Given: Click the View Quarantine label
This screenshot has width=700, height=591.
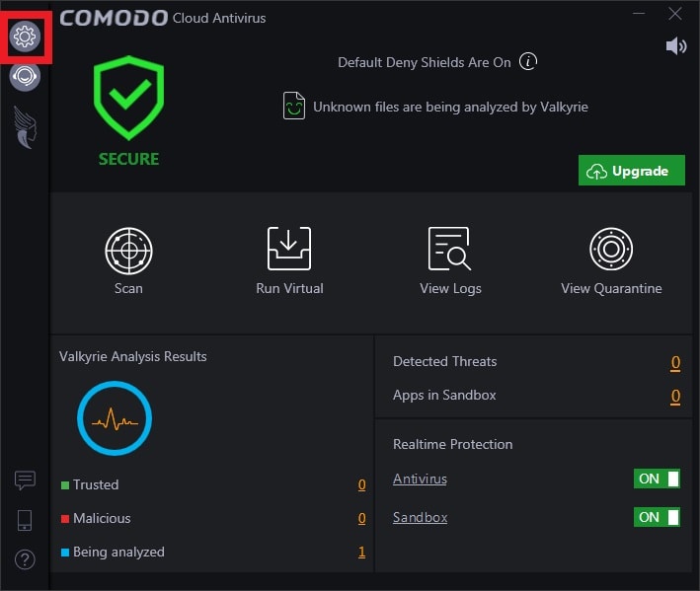Looking at the screenshot, I should pyautogui.click(x=611, y=288).
